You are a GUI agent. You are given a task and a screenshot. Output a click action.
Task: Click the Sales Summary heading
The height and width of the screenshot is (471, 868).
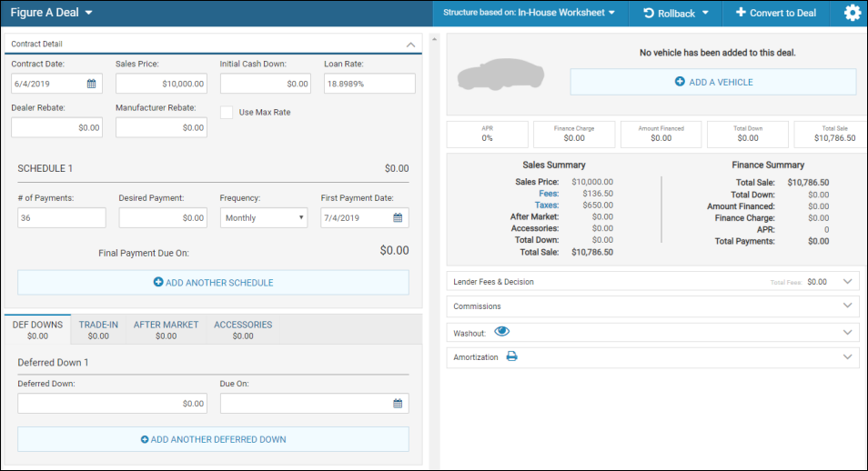click(x=553, y=165)
